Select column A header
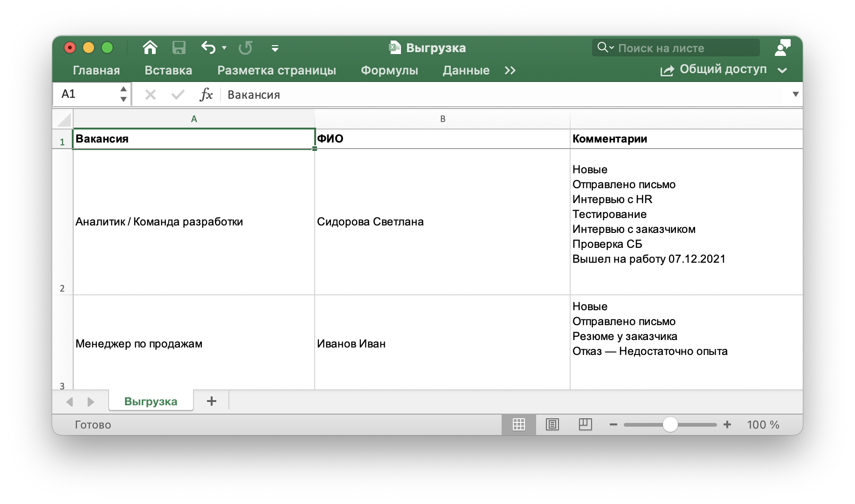 (194, 119)
